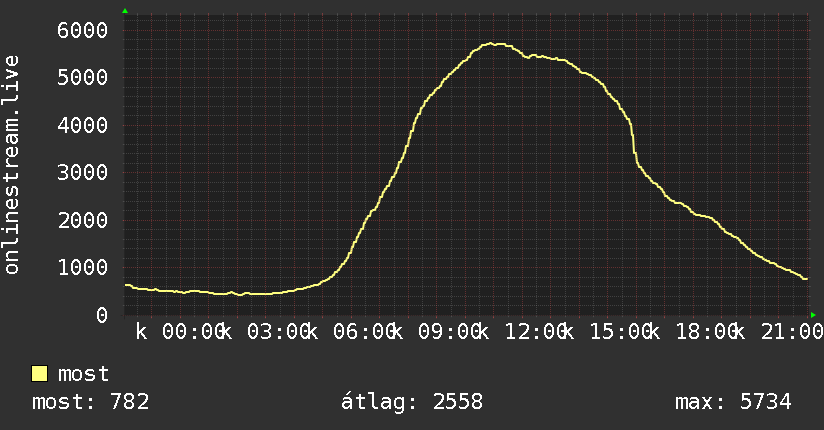The image size is (824, 430).
Task: Click the green arrow ending the x-axis
Action: 813,315
